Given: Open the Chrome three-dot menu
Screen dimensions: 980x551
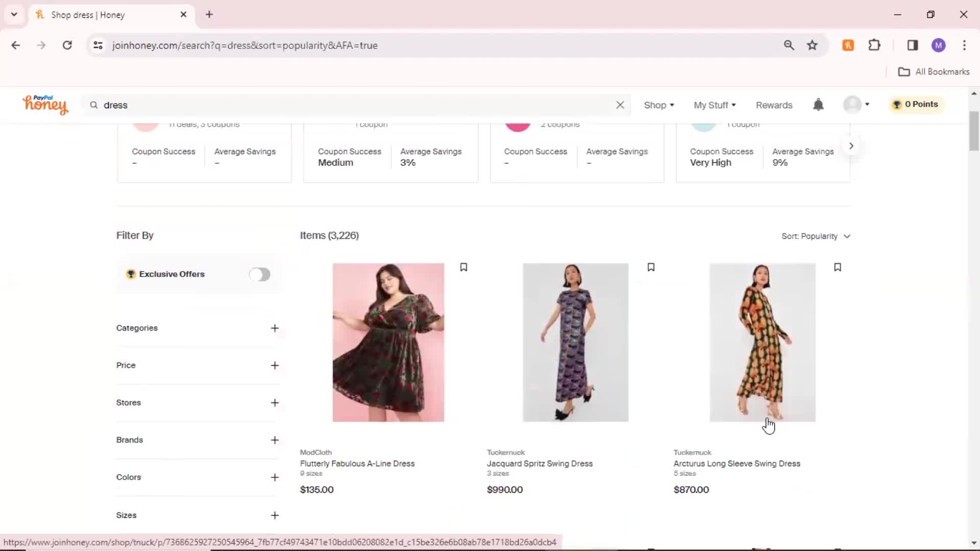Looking at the screenshot, I should coord(964,45).
